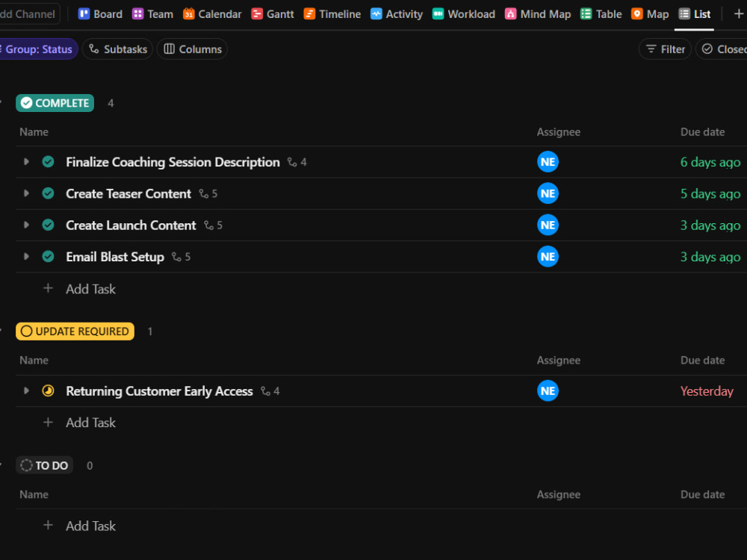The height and width of the screenshot is (560, 747).
Task: Expand Create Launch Content subtasks
Action: point(26,225)
